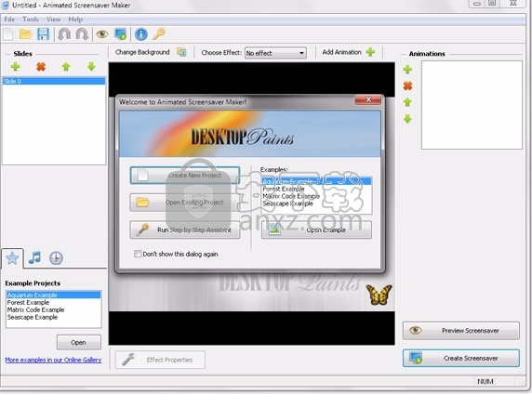532x394 pixels.
Task: Save the project with the floppy disk icon
Action: click(44, 34)
